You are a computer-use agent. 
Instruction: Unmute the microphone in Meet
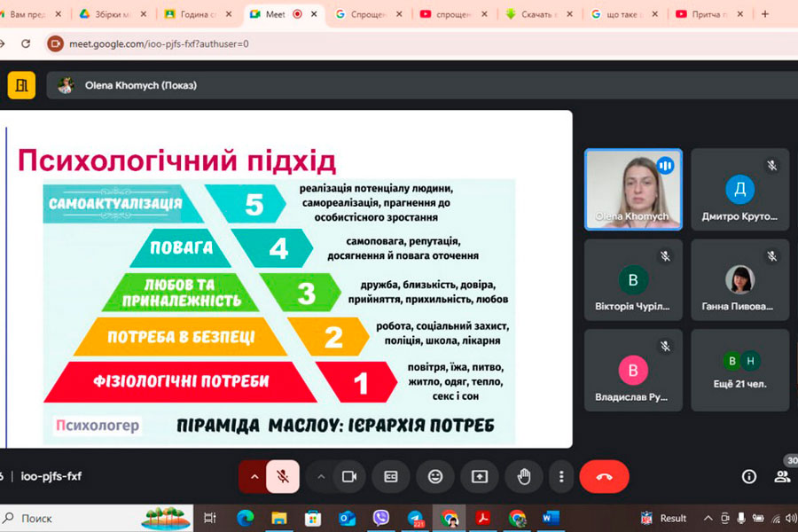point(283,476)
